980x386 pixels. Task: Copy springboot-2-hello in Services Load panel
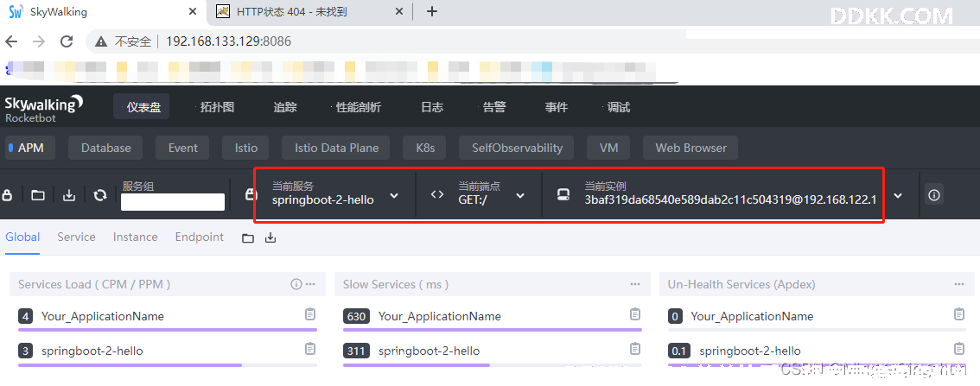[x=310, y=349]
